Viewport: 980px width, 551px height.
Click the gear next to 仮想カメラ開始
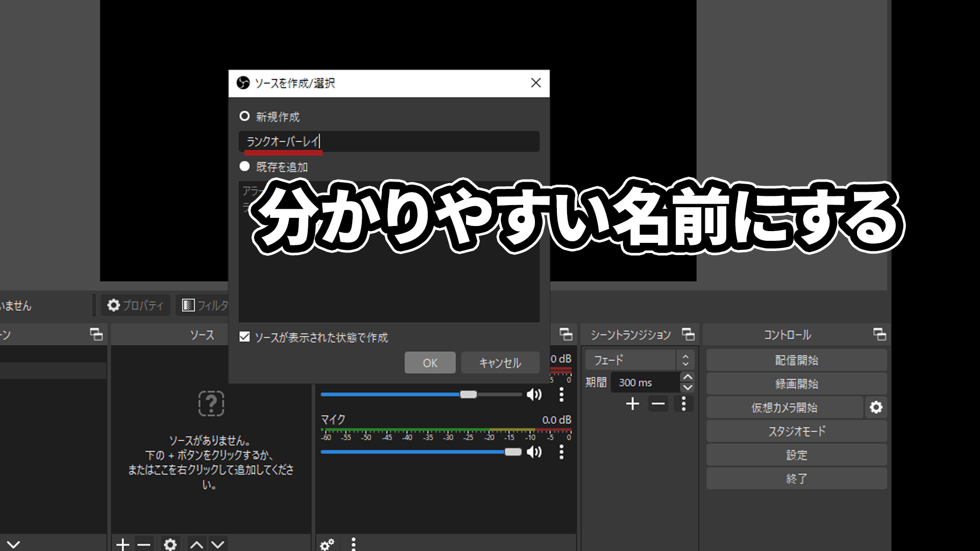pyautogui.click(x=876, y=407)
